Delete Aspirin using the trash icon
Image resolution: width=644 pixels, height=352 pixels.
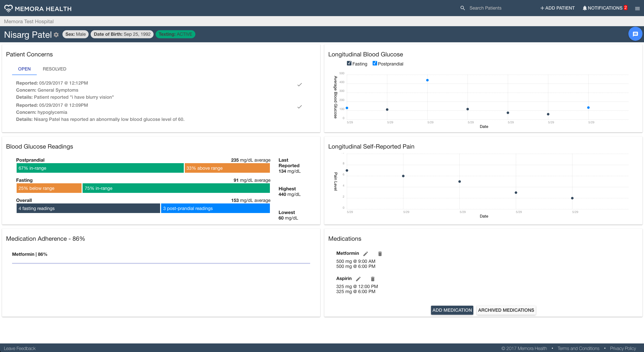pyautogui.click(x=373, y=279)
